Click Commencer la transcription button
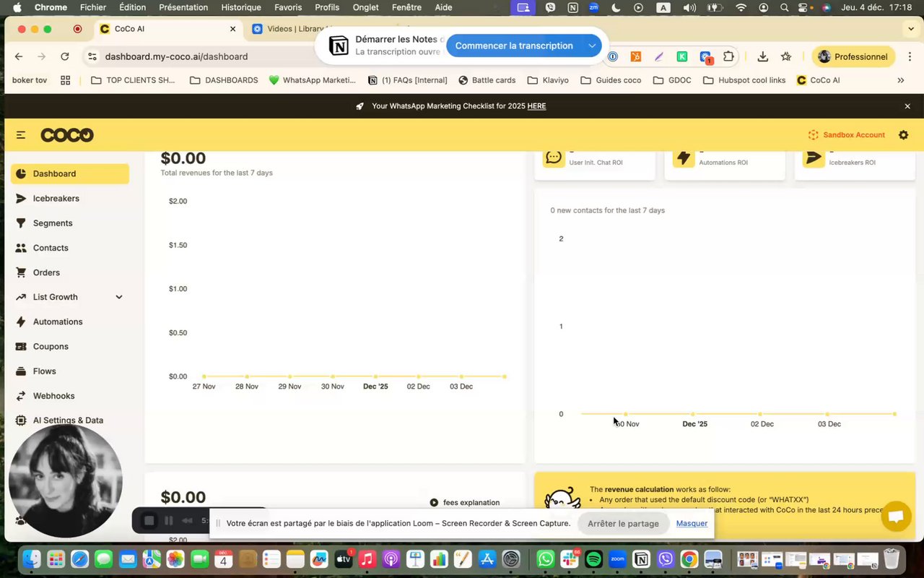Viewport: 924px width, 578px height. (x=514, y=46)
